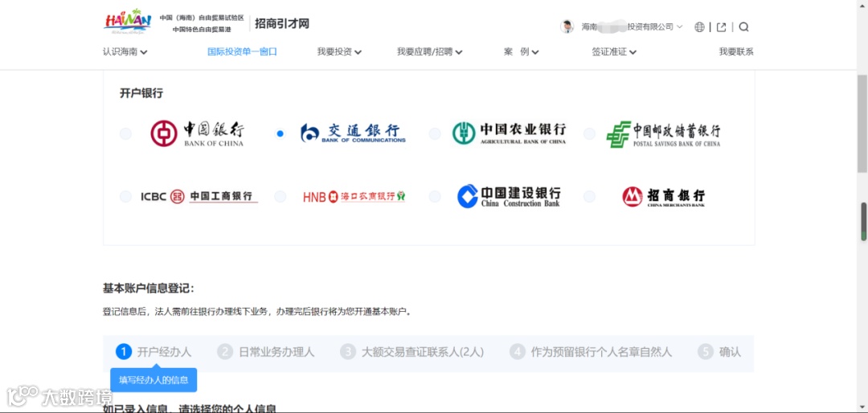868x413 pixels.
Task: Click the 基本账户信息登记 heading
Action: 149,288
